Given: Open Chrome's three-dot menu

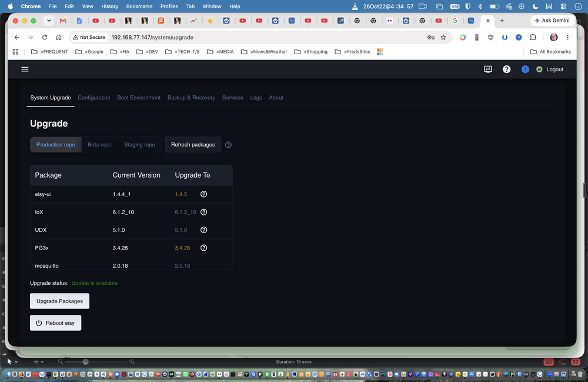Looking at the screenshot, I should tap(567, 37).
